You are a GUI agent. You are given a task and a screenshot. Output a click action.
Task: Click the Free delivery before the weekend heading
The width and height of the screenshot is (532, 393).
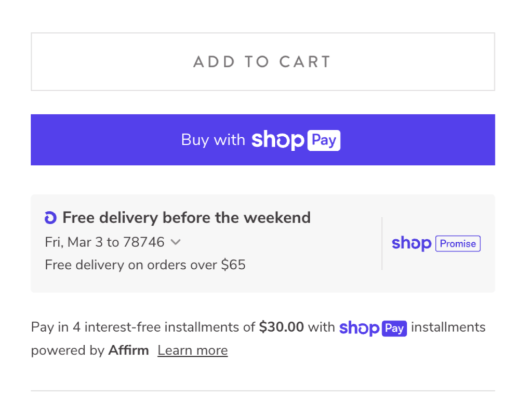coord(186,217)
